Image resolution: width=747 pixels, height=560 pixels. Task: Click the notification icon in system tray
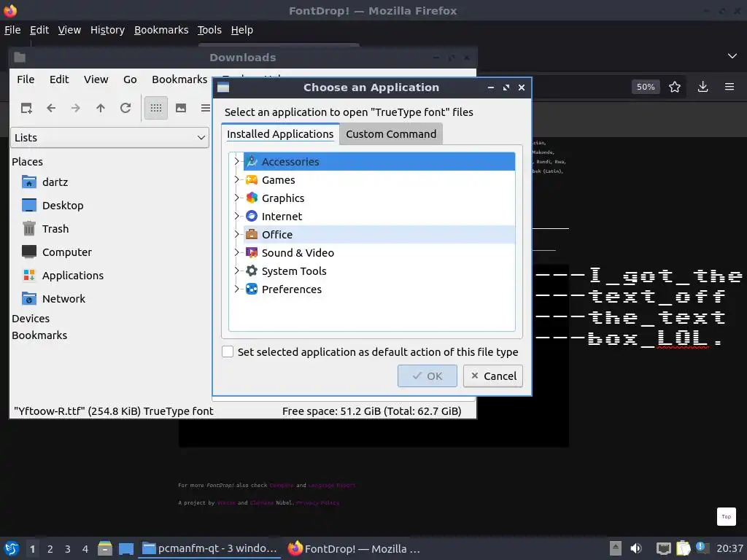pos(703,548)
